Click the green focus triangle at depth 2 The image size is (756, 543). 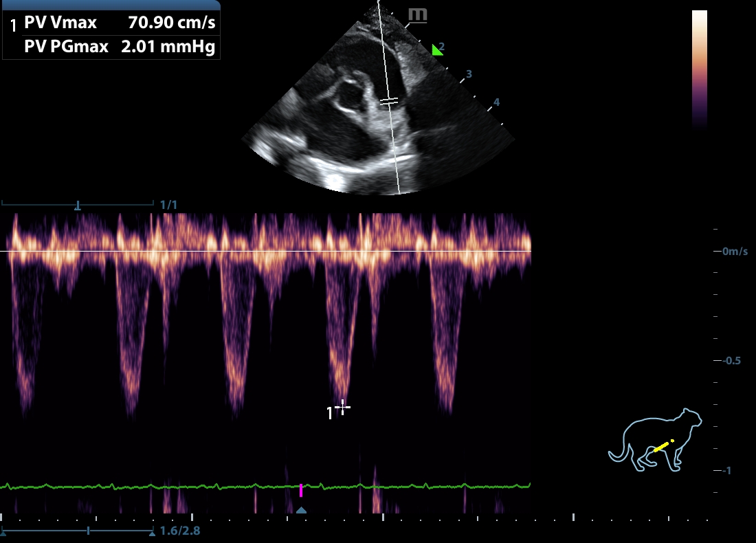436,49
